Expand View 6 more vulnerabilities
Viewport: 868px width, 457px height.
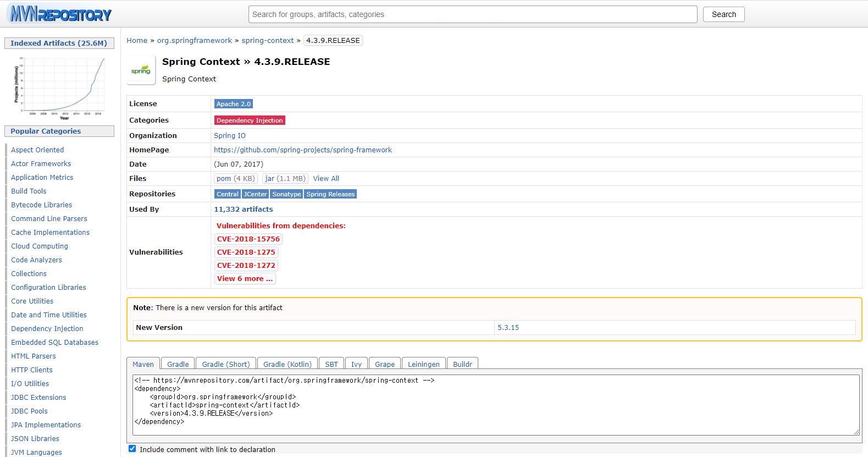pyautogui.click(x=245, y=279)
